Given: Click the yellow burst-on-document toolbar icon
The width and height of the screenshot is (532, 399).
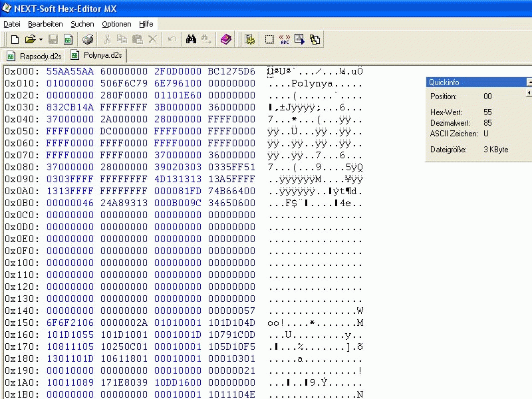Looking at the screenshot, I should pos(250,40).
